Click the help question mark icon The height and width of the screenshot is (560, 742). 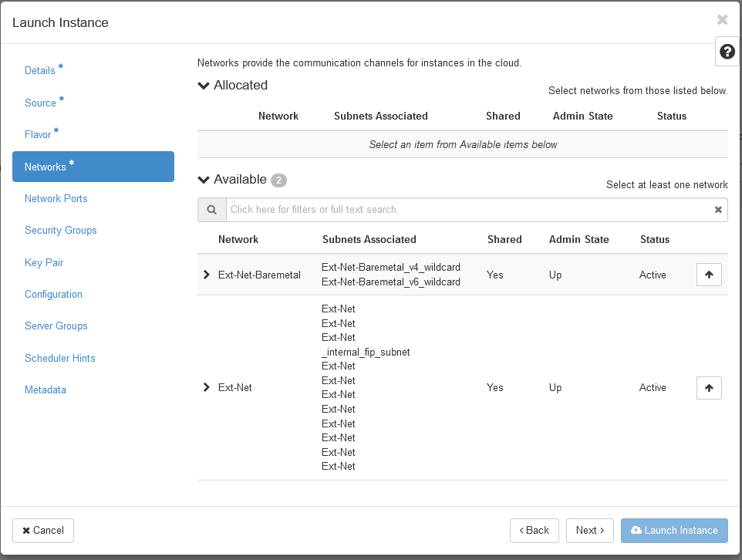coord(727,52)
